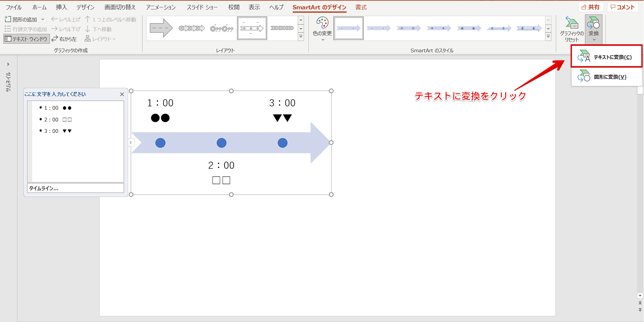Select the second SmartArt style thumbnail
The image size is (644, 322).
point(378,28)
